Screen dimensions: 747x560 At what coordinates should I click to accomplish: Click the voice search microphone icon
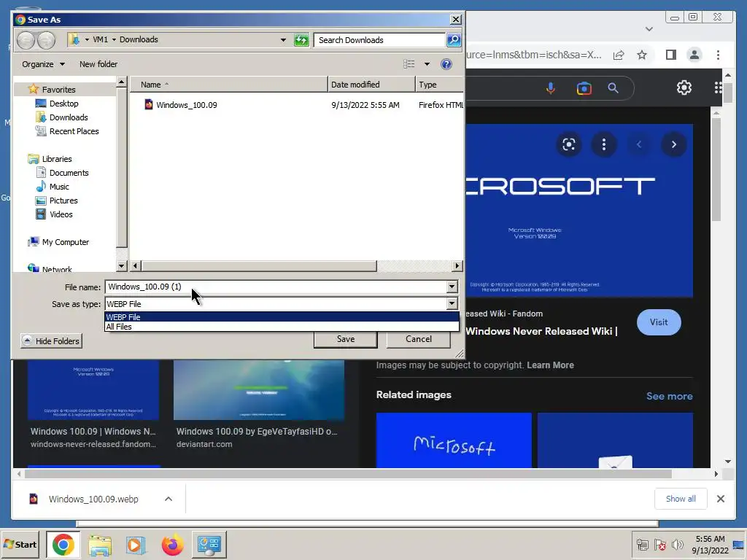pyautogui.click(x=550, y=88)
